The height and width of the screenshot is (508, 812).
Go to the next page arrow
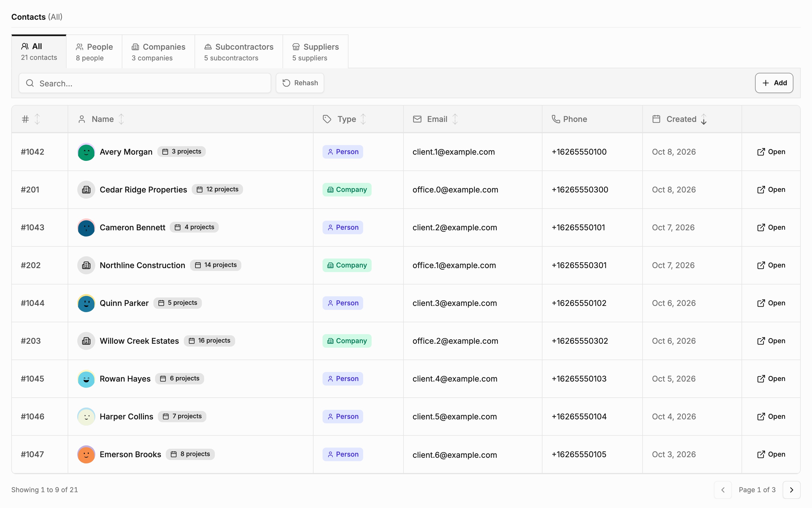pyautogui.click(x=791, y=490)
